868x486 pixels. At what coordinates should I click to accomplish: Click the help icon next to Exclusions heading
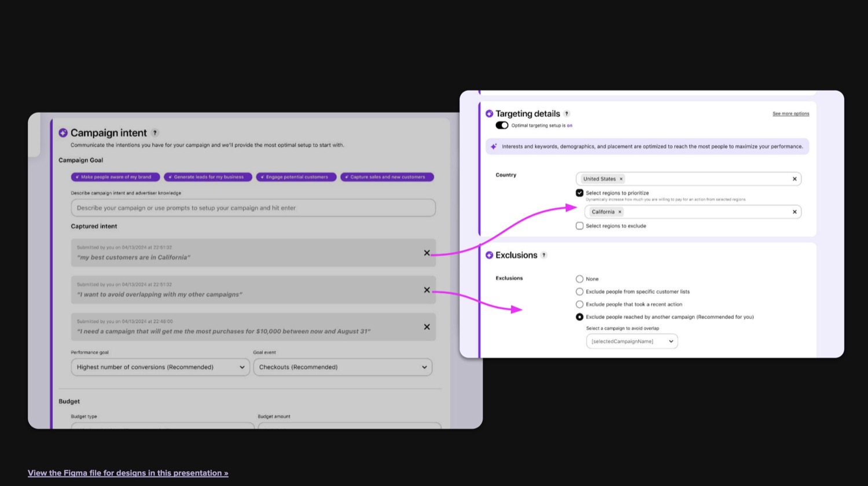point(544,255)
